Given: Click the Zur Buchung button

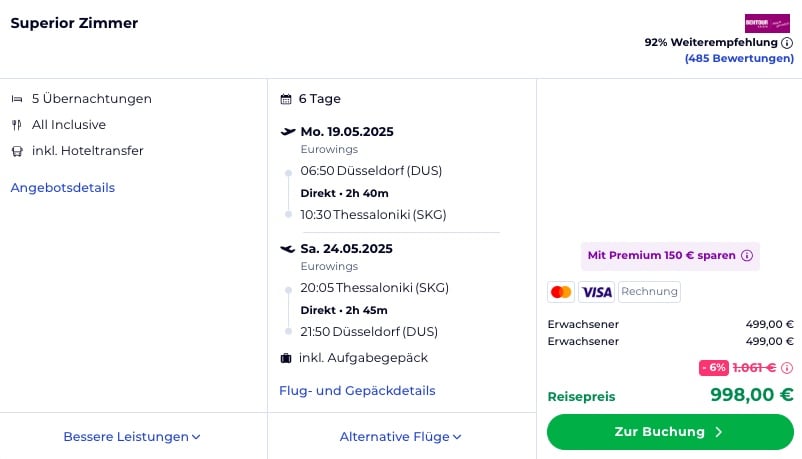Looking at the screenshot, I should pyautogui.click(x=670, y=432).
